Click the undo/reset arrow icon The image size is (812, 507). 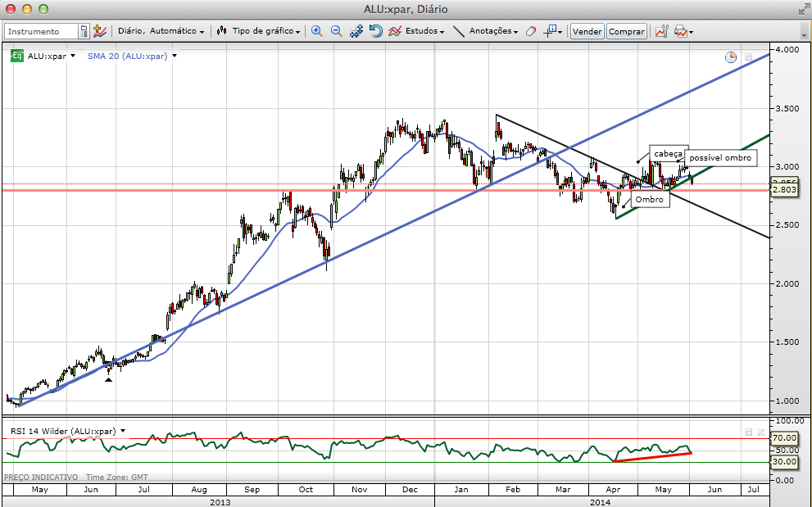[375, 31]
